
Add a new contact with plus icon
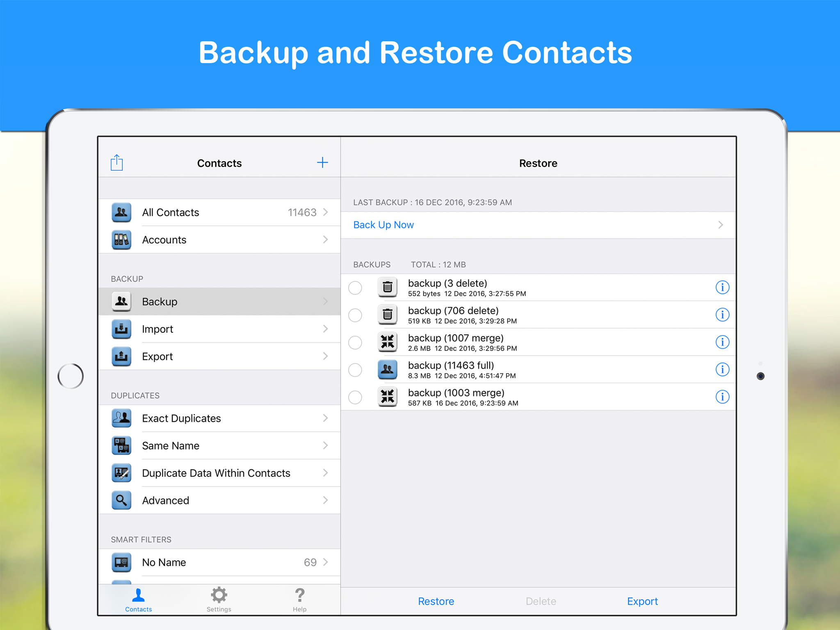coord(322,163)
